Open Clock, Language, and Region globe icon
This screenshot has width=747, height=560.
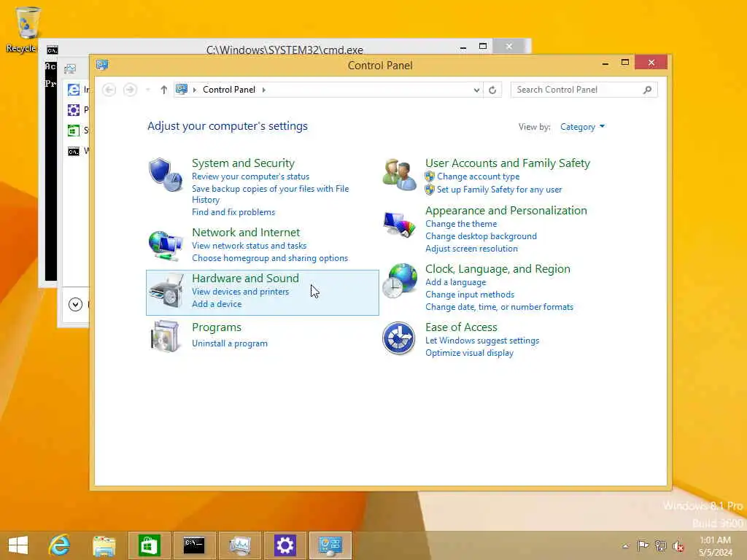point(399,281)
